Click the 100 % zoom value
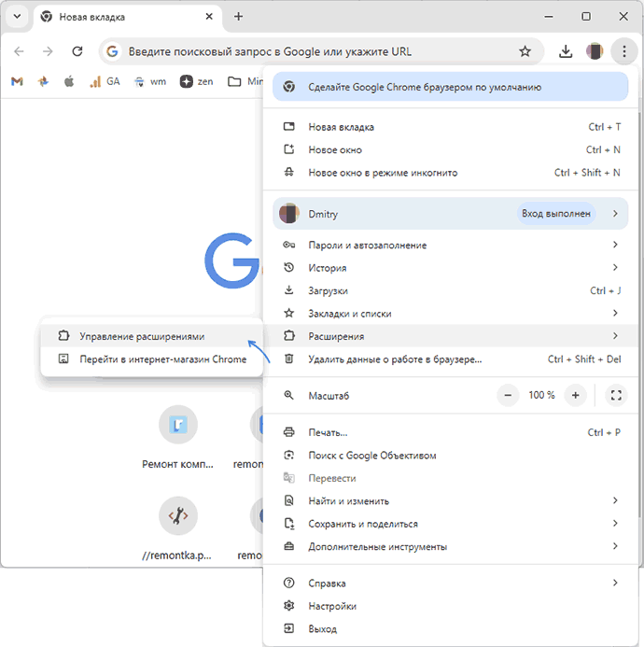Image resolution: width=644 pixels, height=647 pixels. click(x=541, y=395)
